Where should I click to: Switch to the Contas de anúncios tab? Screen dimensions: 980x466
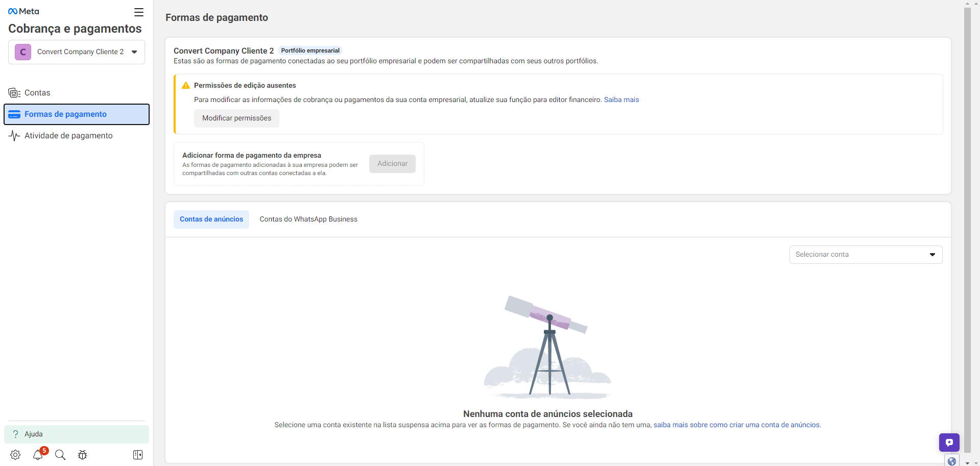click(x=211, y=219)
